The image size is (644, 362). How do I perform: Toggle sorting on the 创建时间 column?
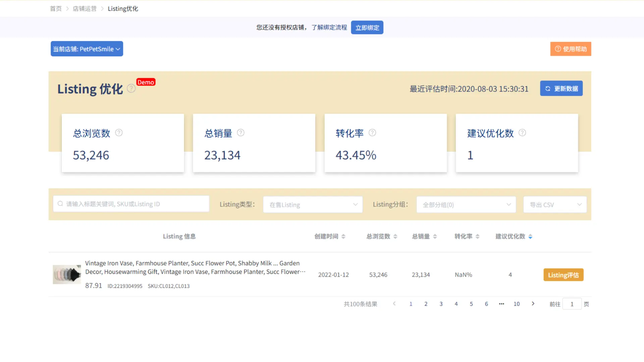point(343,236)
